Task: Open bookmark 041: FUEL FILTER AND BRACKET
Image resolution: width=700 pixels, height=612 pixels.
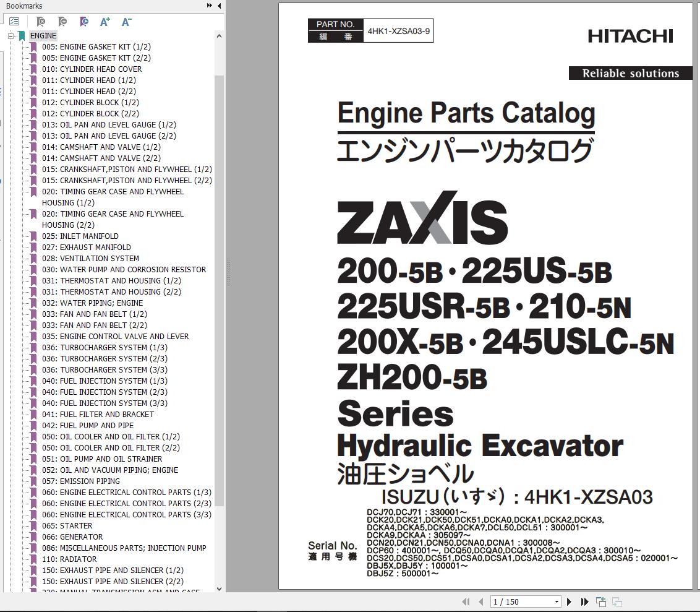Action: (x=98, y=415)
